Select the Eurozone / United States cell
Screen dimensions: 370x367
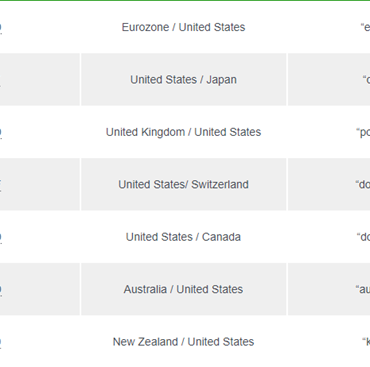[183, 27]
